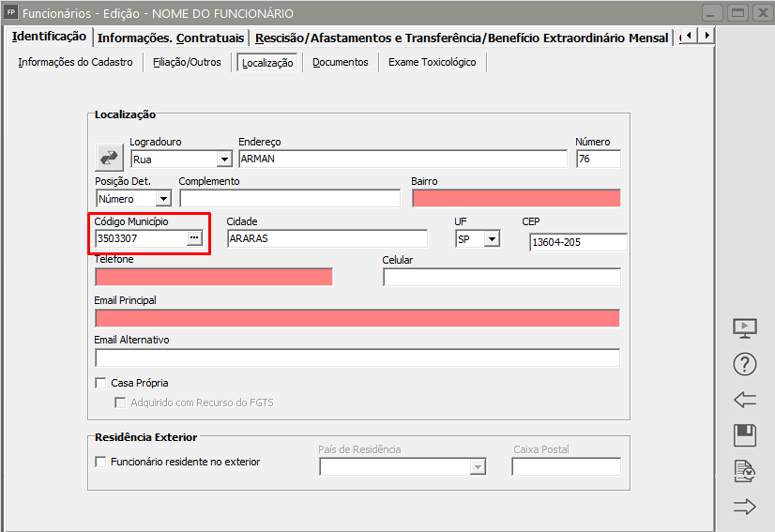Open help with the question mark icon
Image resolution: width=775 pixels, height=532 pixels.
(744, 364)
